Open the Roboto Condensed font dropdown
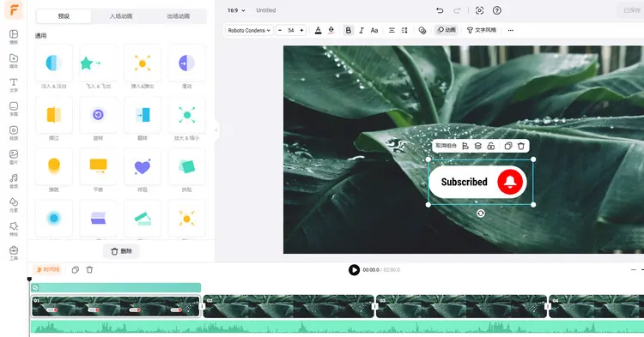This screenshot has width=644, height=337. click(x=249, y=30)
